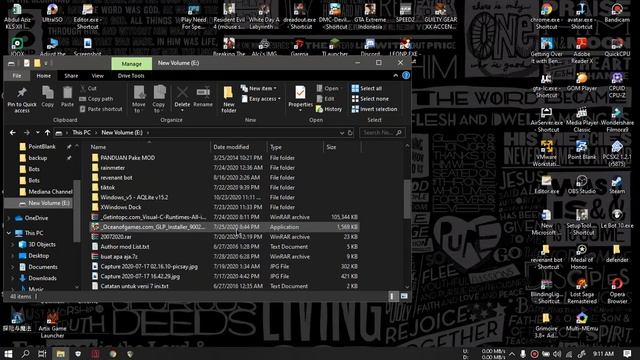Image resolution: width=640 pixels, height=360 pixels.
Task: Sort by Size column header
Action: pyautogui.click(x=342, y=147)
